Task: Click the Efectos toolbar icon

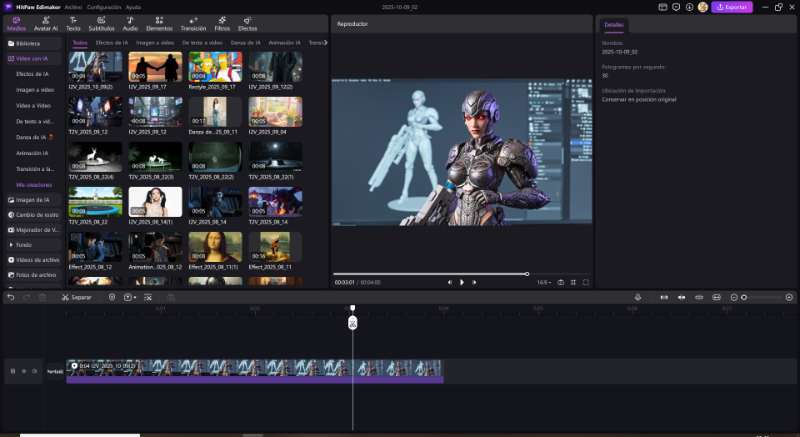Action: click(x=247, y=23)
